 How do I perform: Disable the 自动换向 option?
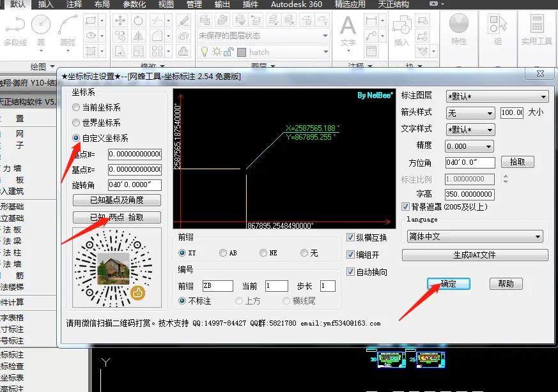[x=350, y=271]
